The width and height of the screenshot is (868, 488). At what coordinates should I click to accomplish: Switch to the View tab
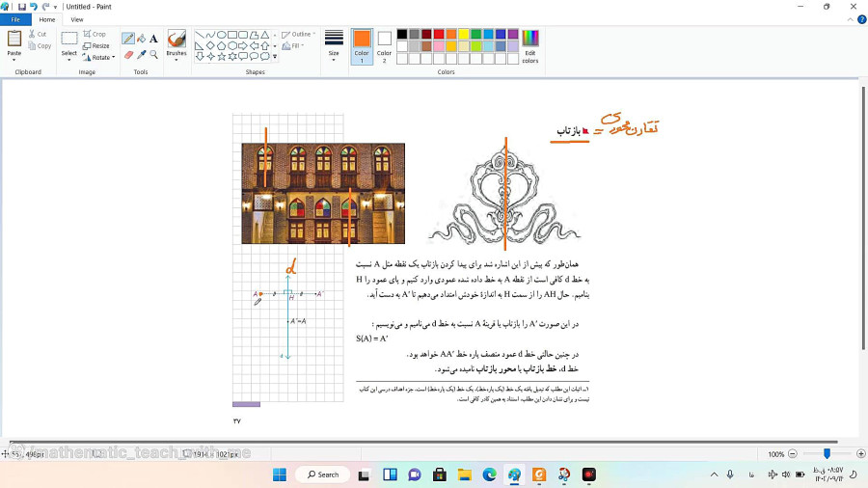tap(77, 19)
